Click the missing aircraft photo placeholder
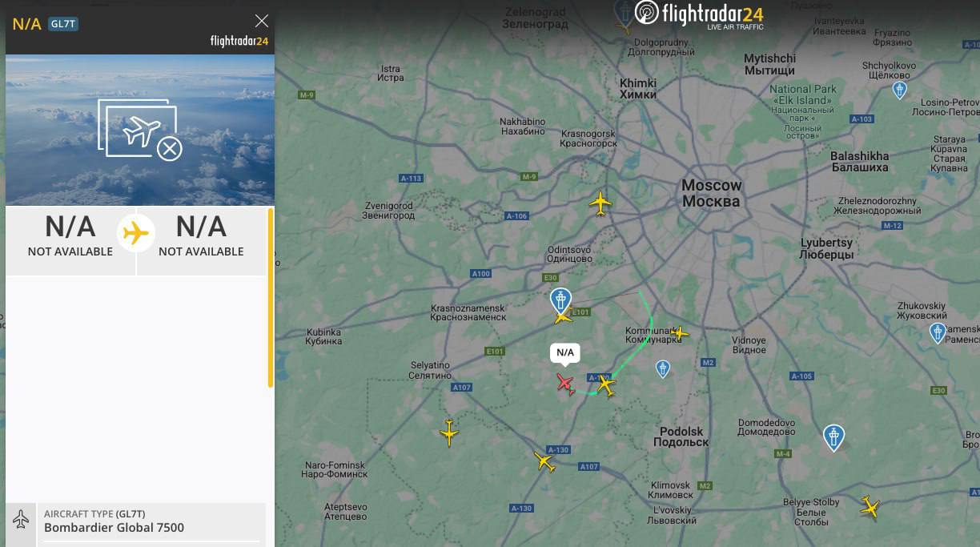980x547 pixels. coord(140,130)
